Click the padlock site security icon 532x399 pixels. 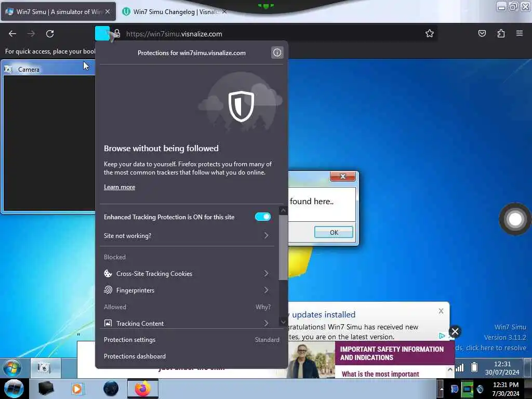[117, 33]
